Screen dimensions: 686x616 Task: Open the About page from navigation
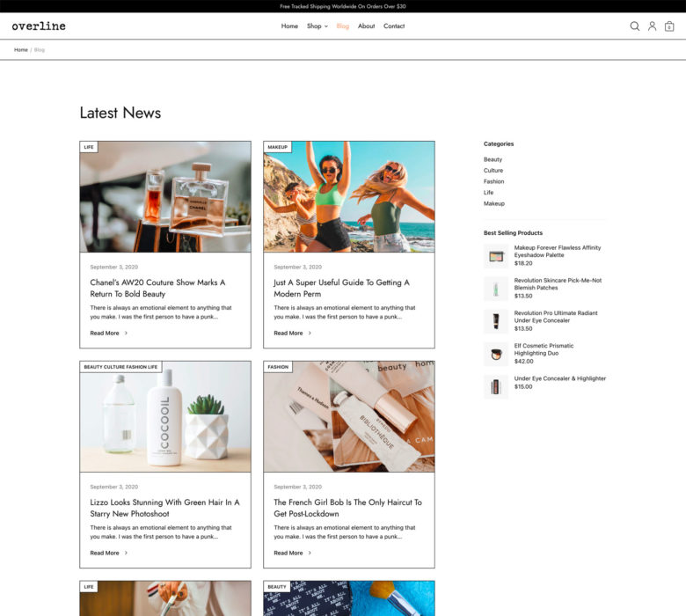(x=366, y=26)
